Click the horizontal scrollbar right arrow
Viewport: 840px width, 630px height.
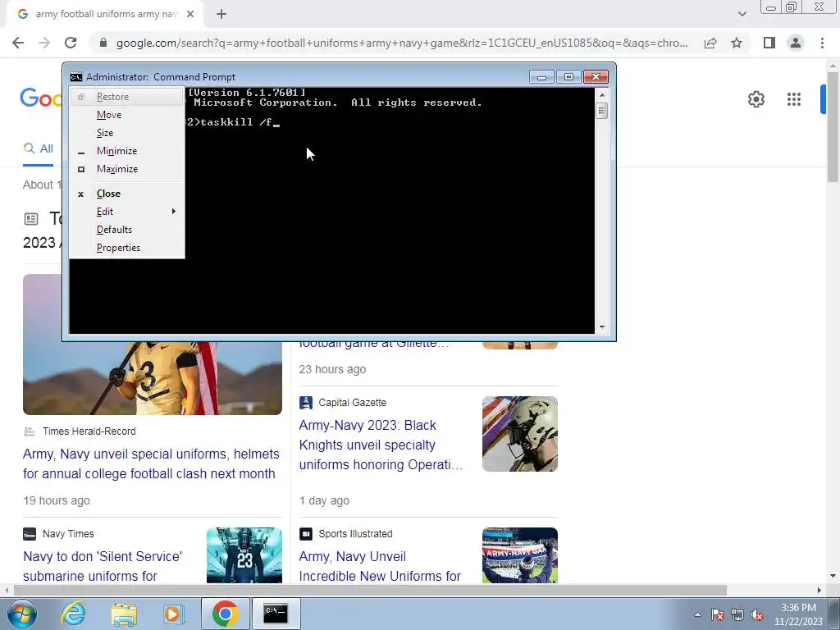[819, 591]
